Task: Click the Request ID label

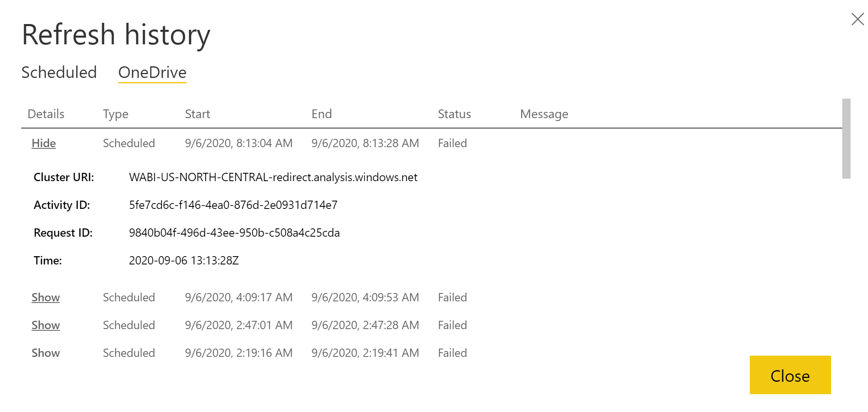Action: 63,233
